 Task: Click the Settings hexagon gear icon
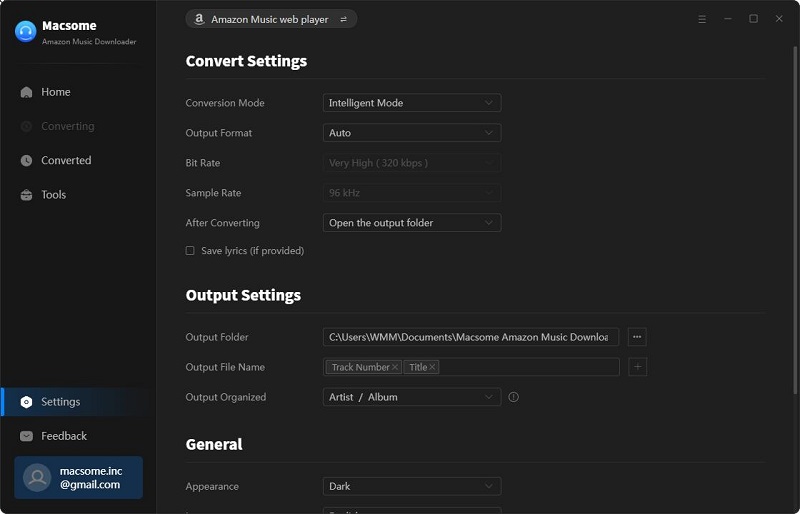27,402
